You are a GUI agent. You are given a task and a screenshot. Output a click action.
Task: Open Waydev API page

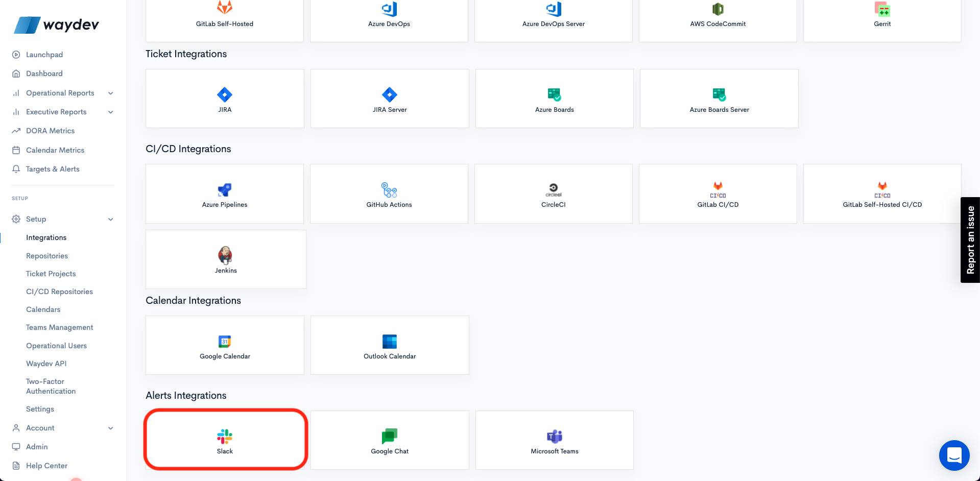(x=46, y=364)
